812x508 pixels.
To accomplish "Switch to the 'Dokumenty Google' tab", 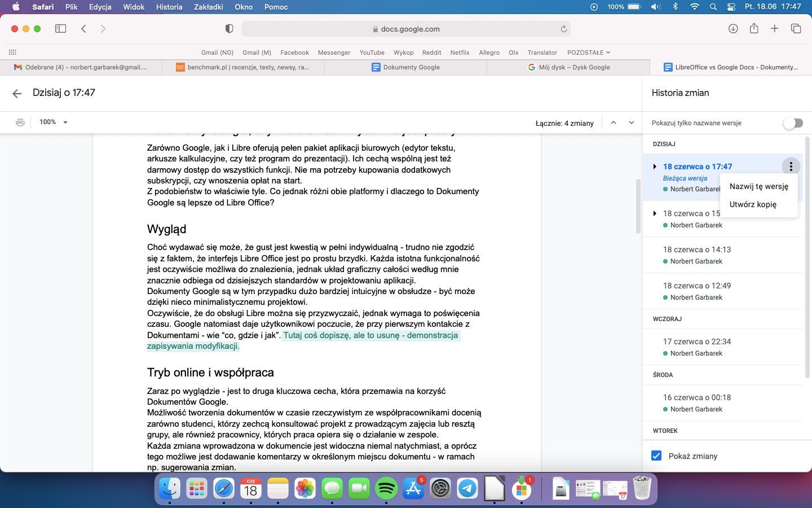I will tap(405, 67).
